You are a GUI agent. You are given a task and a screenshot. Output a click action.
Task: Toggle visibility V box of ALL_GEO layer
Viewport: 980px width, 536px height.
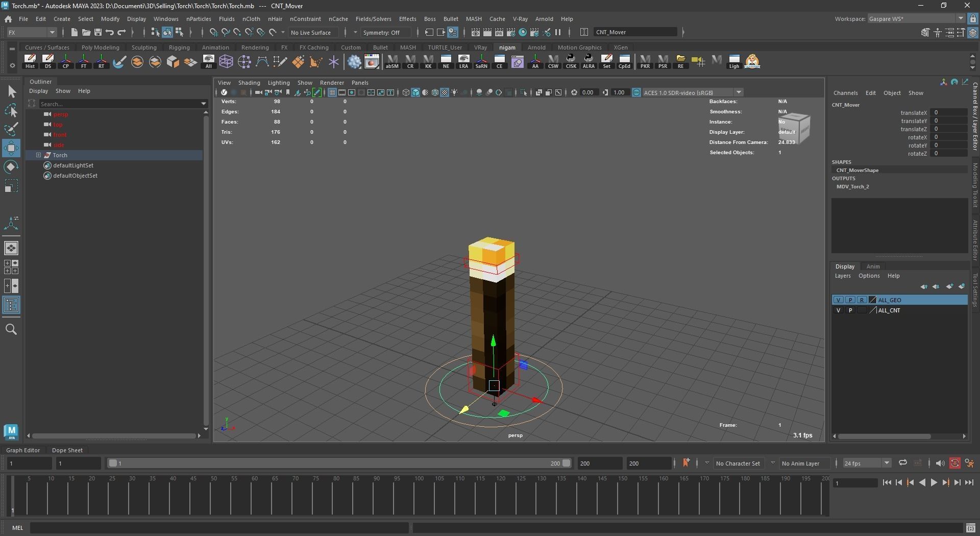pos(838,300)
